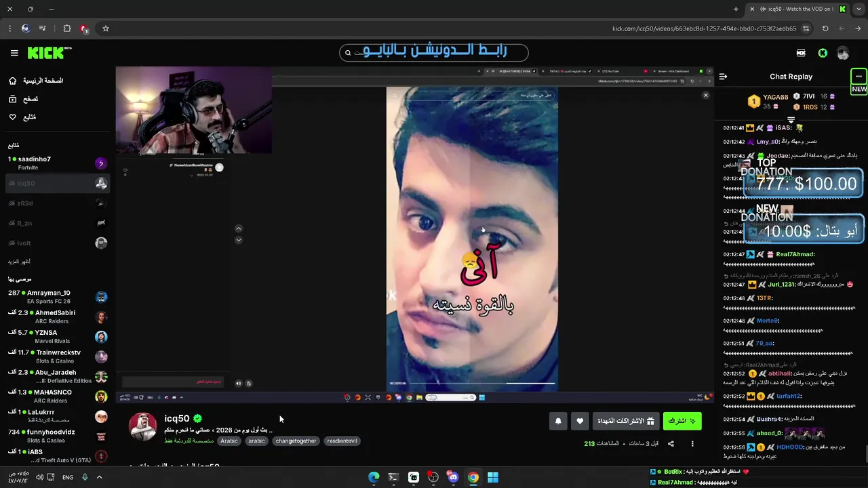
Task: Click Real7Ahmad username in chat
Action: pos(795,254)
